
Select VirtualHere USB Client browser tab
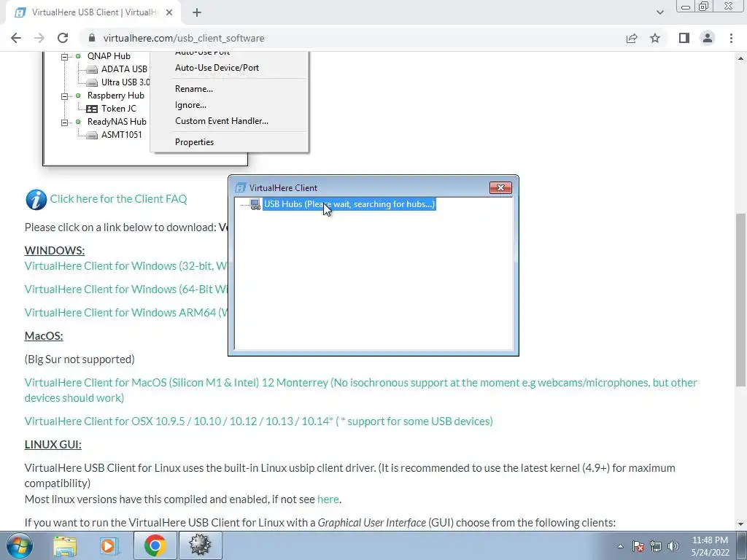point(93,12)
